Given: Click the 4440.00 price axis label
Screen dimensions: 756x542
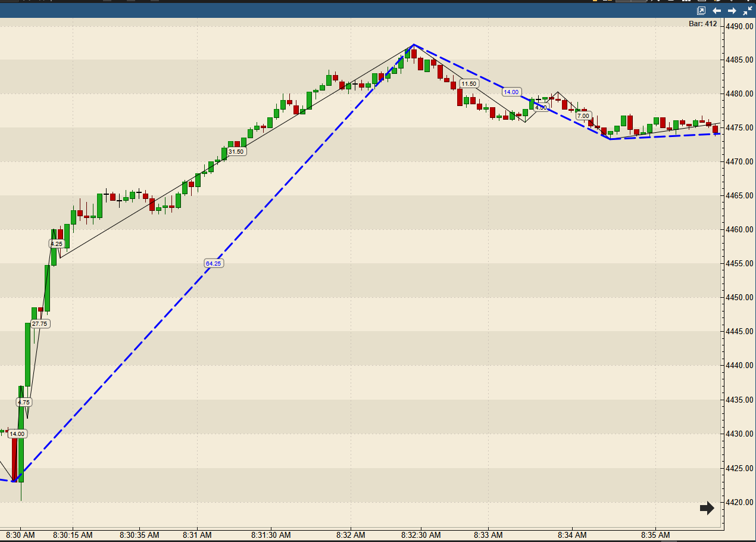Looking at the screenshot, I should [x=740, y=365].
